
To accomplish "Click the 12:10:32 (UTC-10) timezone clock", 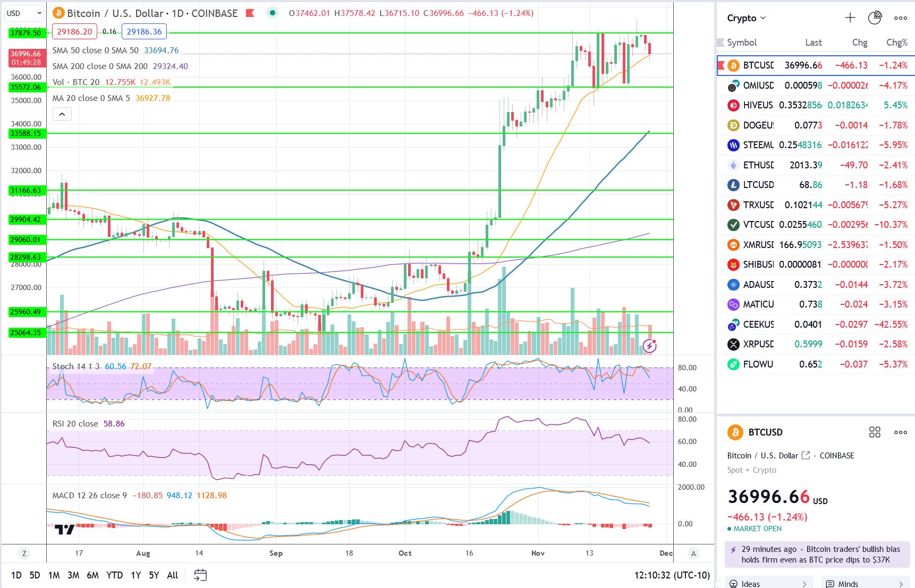I will 672,575.
